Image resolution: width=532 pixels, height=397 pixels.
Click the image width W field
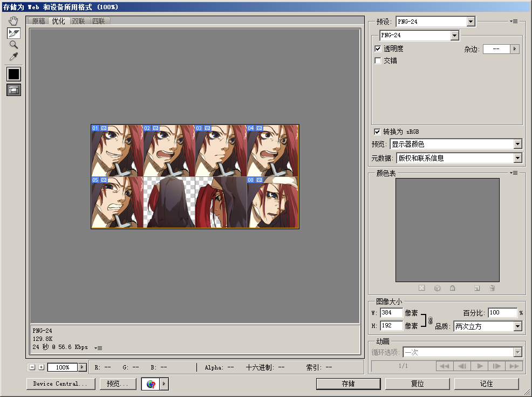pos(391,312)
